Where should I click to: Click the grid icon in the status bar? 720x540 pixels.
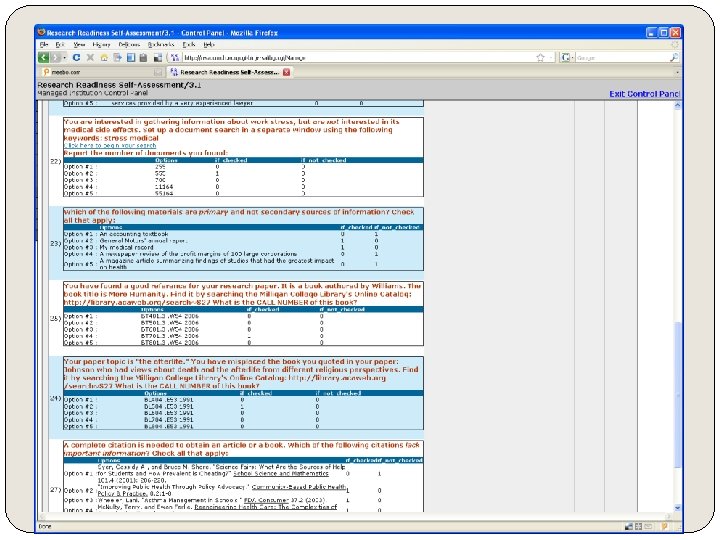click(x=638, y=527)
